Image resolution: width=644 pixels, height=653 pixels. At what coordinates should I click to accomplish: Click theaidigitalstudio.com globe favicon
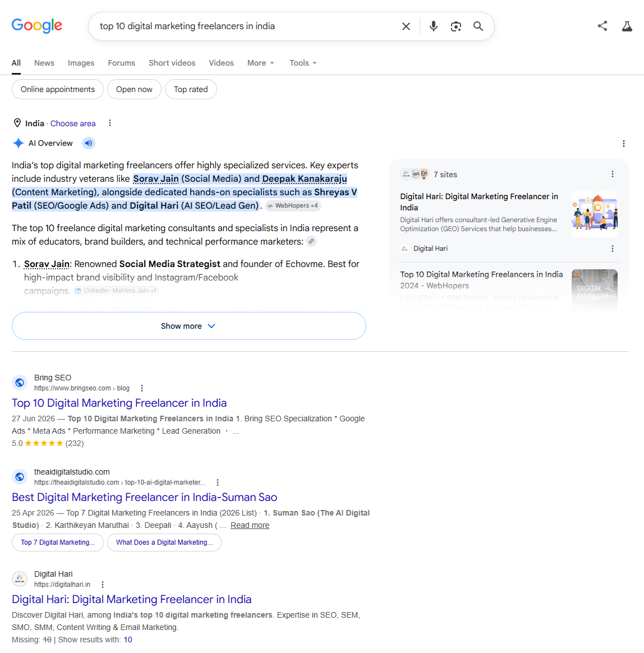(x=20, y=477)
